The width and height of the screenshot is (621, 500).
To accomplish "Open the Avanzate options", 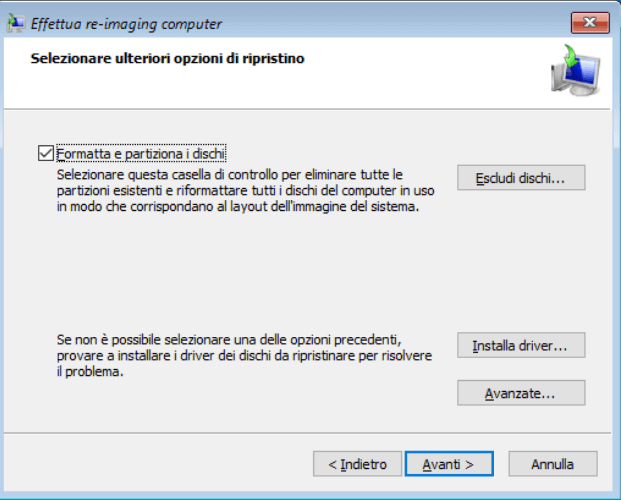I will click(521, 393).
